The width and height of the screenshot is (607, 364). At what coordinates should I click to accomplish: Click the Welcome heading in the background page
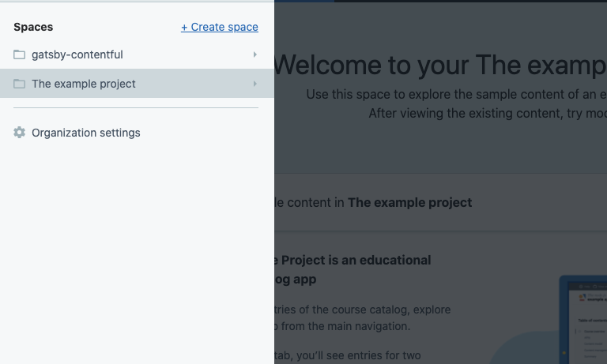440,65
